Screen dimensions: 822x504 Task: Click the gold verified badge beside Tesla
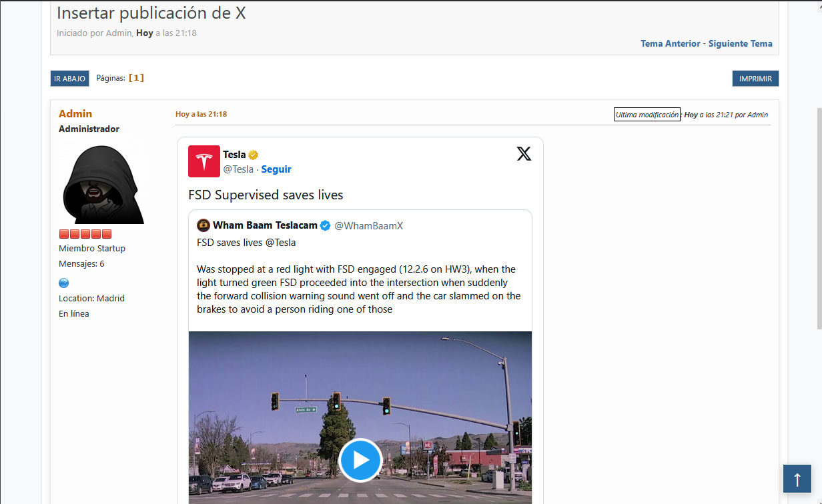click(x=254, y=155)
